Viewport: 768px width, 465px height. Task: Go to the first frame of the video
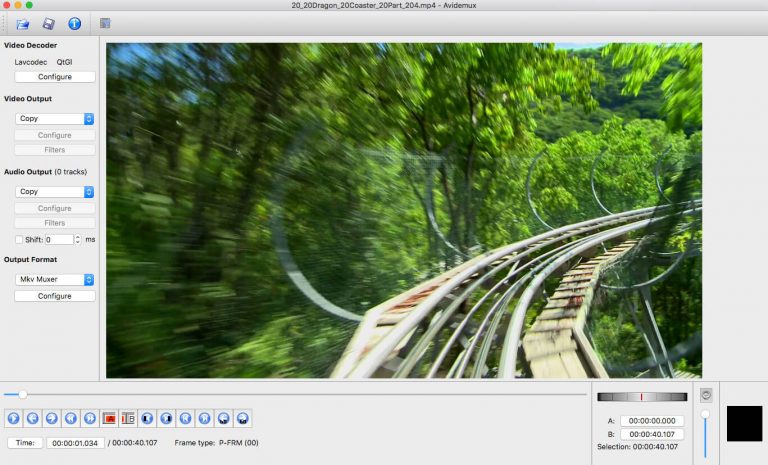pyautogui.click(x=186, y=418)
